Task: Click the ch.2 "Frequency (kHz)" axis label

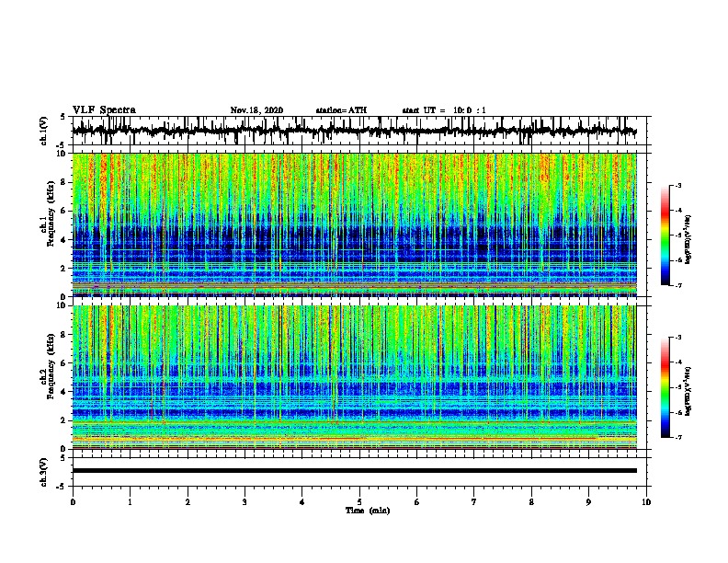Action: point(51,366)
